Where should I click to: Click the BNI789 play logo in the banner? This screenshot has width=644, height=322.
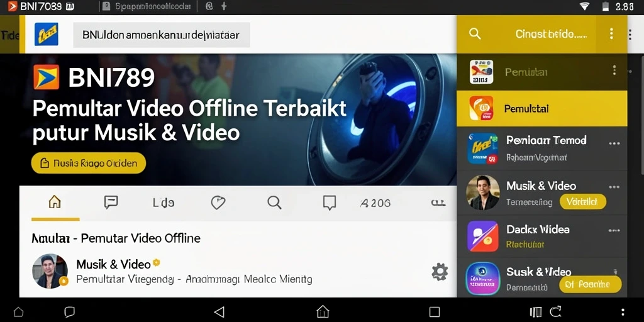click(x=46, y=77)
